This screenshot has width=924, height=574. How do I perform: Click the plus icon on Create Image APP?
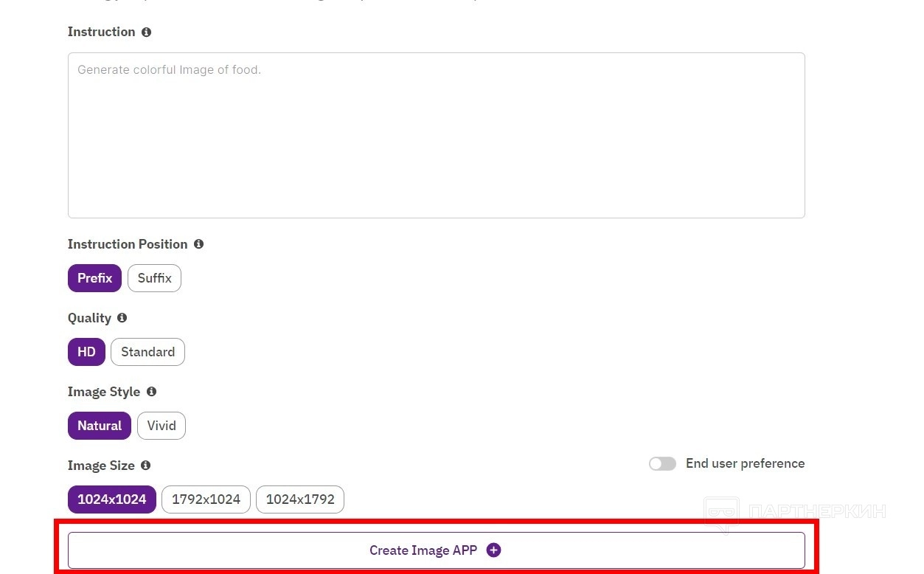coord(494,550)
